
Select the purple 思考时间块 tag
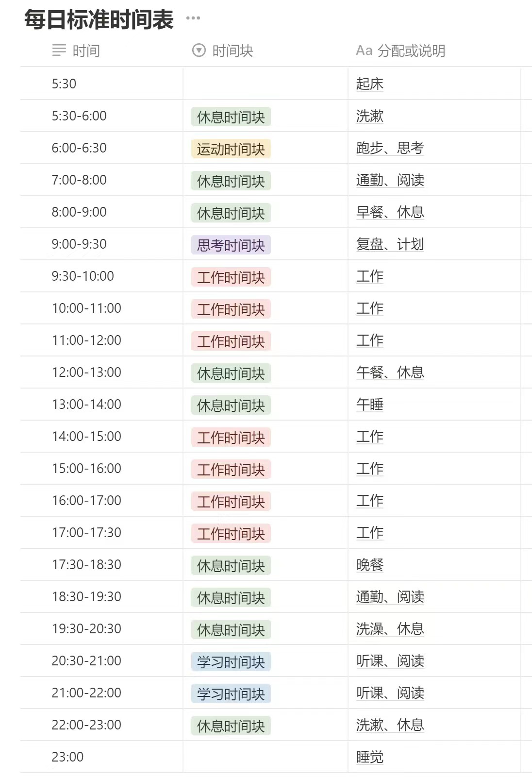(231, 245)
